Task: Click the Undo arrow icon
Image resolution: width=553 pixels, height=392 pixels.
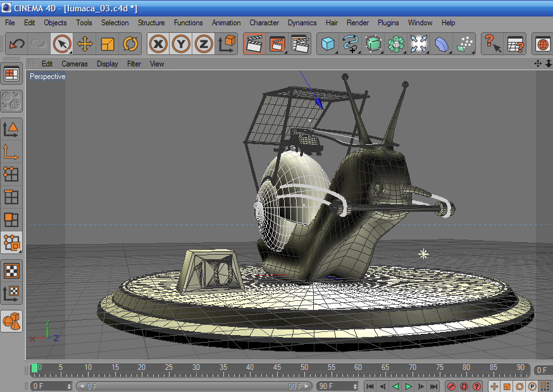Action: click(x=16, y=44)
